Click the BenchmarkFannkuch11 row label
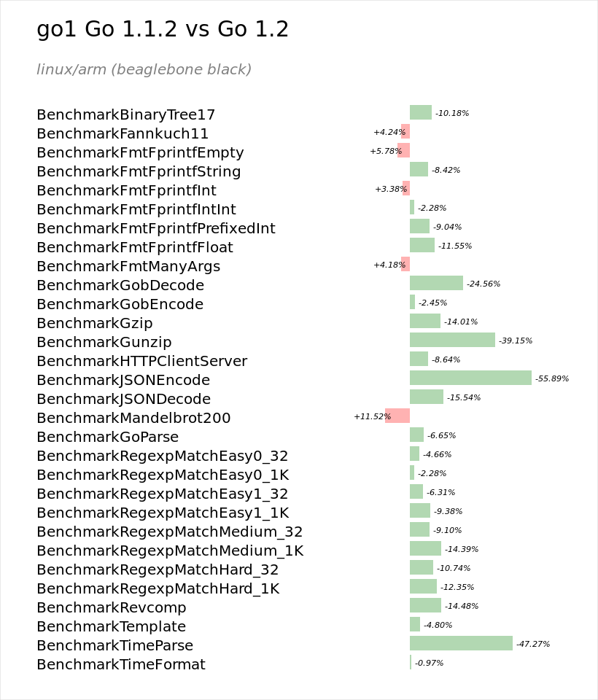Viewport: 598px width, 700px height. 123,133
